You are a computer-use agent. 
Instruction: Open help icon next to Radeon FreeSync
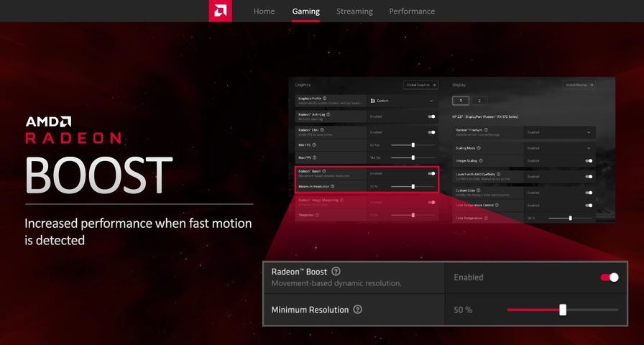click(x=486, y=130)
